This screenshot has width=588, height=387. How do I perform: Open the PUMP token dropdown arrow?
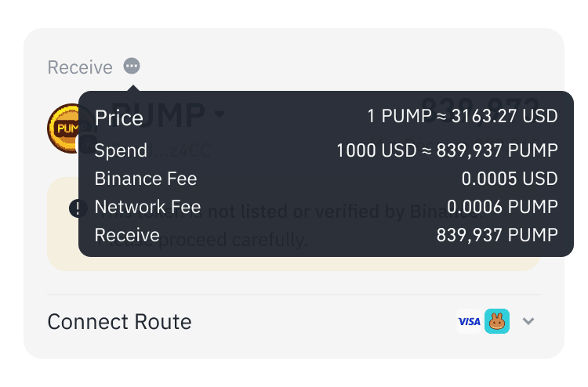point(220,114)
